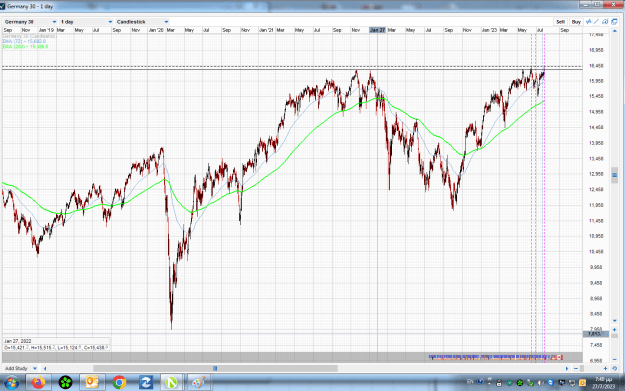The image size is (625, 391).
Task: Click the Germany 30 (Candlestick) legend label
Action: pyautogui.click(x=29, y=36)
